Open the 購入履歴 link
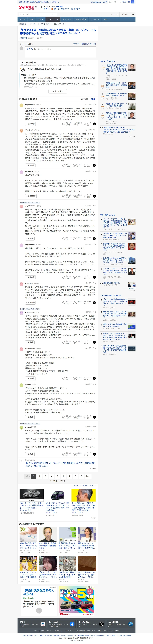The width and height of the screenshot is (153, 644). [125, 14]
